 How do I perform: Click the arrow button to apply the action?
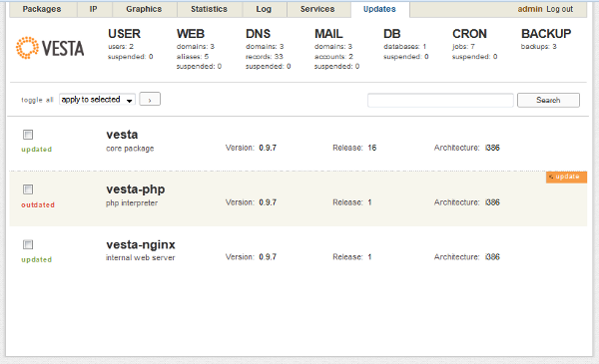150,99
